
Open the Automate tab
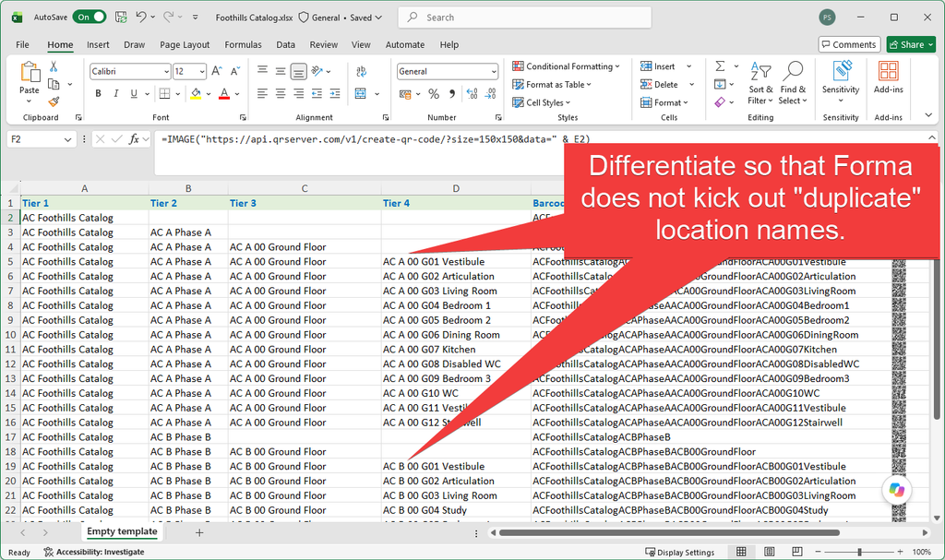point(405,44)
